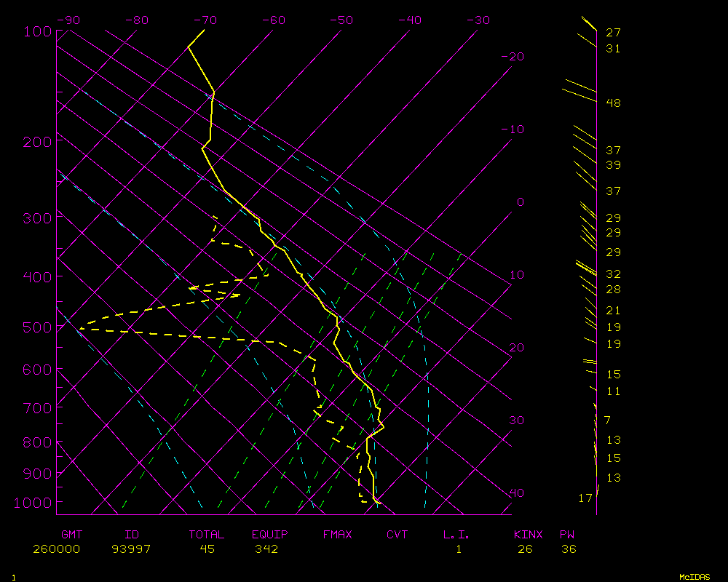Click the KINX value 26
Screen dimensions: 728x582
point(525,549)
